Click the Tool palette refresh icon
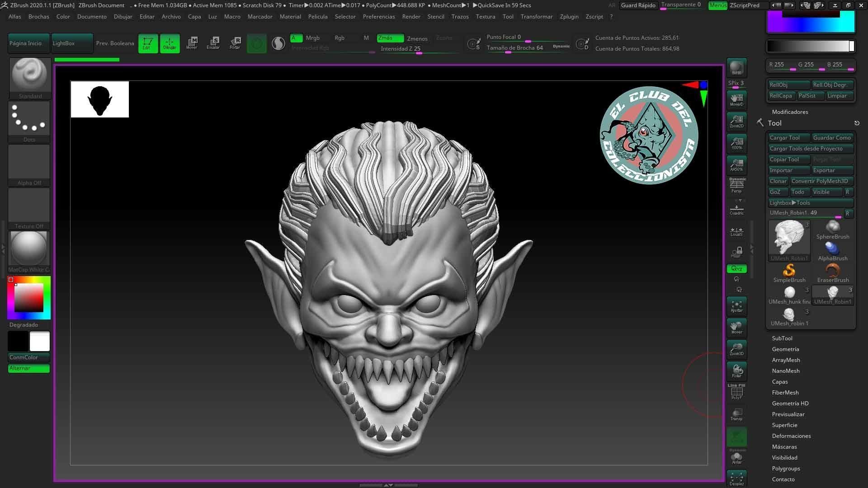Image resolution: width=868 pixels, height=488 pixels. [x=857, y=123]
